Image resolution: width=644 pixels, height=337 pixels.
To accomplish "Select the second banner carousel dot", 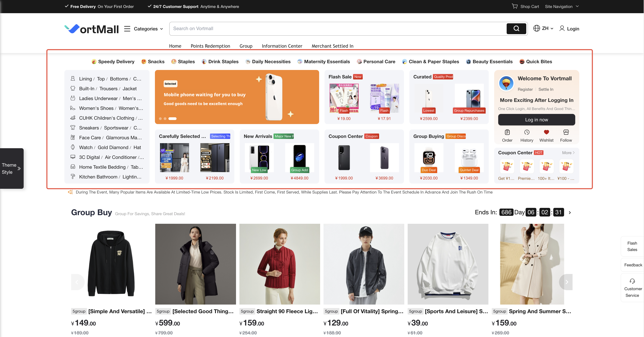I will [165, 119].
